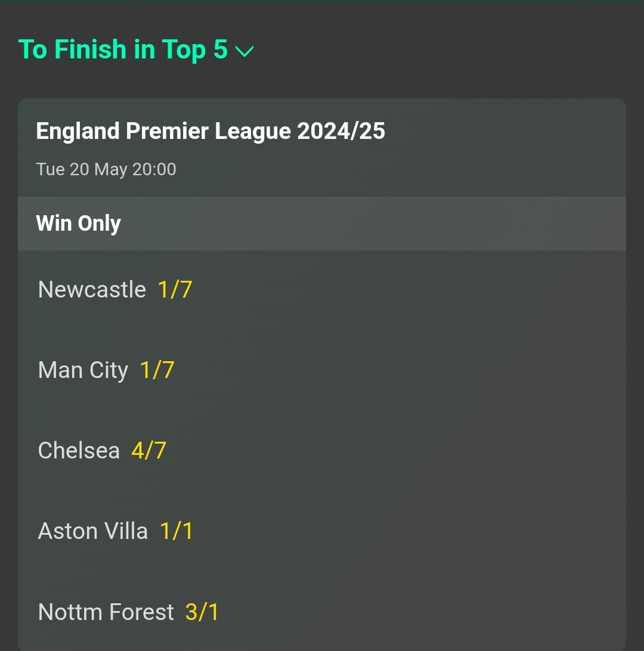The height and width of the screenshot is (651, 644).
Task: Tap the Aston Villa team name
Action: coord(93,531)
